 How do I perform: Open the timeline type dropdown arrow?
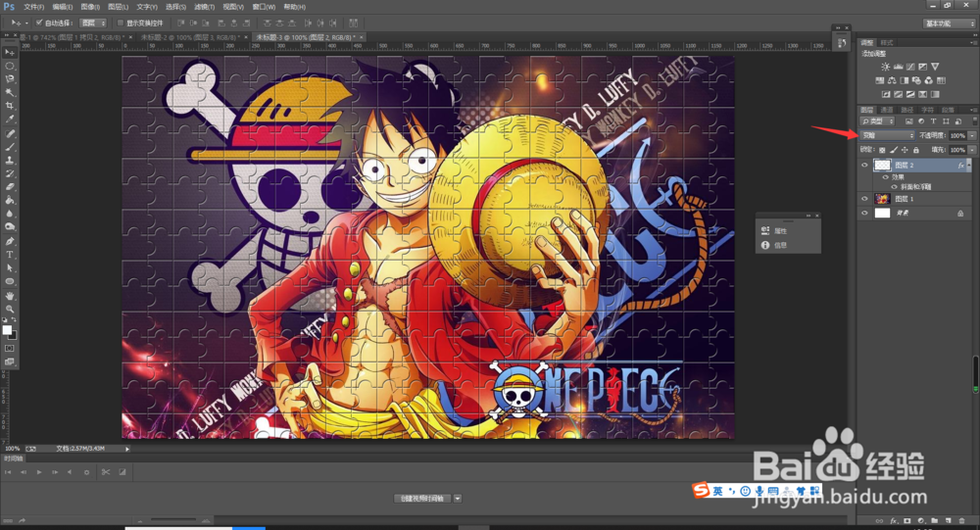[458, 498]
